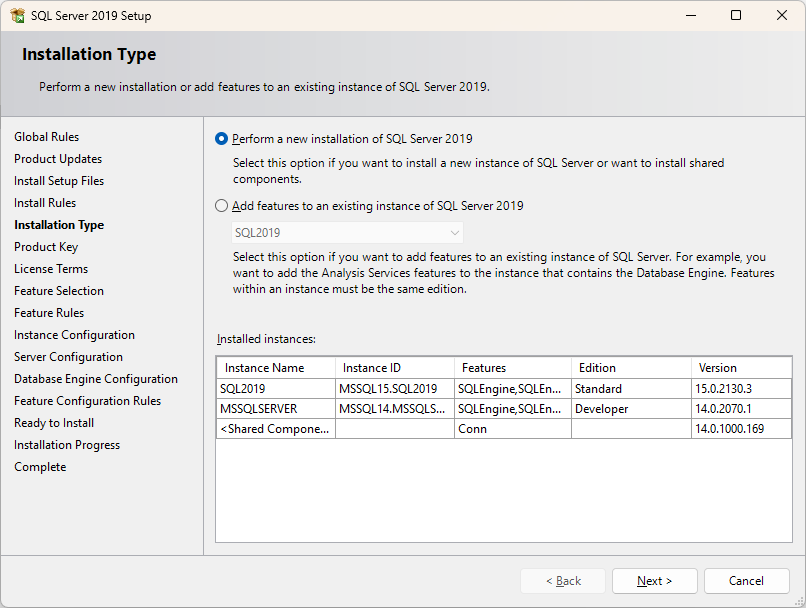Click the Next button
The image size is (806, 608).
click(654, 581)
